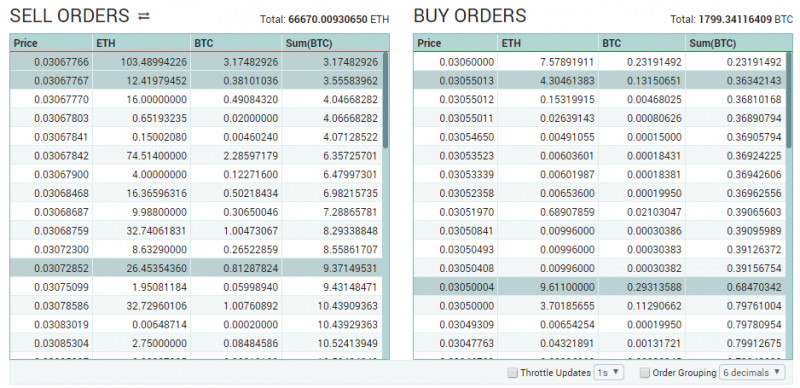Click sell price 0.03075099
Screen dimensions: 800x388
coord(62,287)
